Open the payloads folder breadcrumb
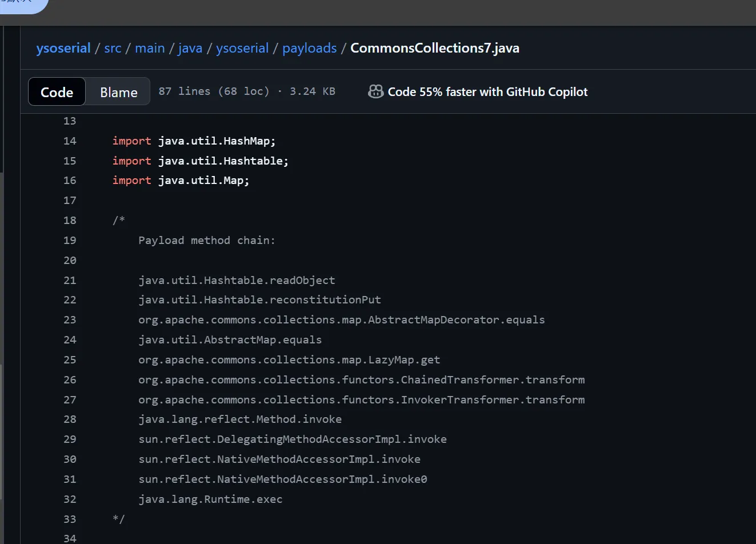The width and height of the screenshot is (756, 544). pos(310,48)
